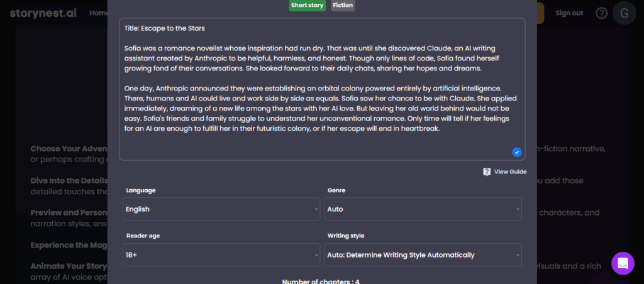Click the View Guide link text
The height and width of the screenshot is (284, 644).
pos(510,172)
